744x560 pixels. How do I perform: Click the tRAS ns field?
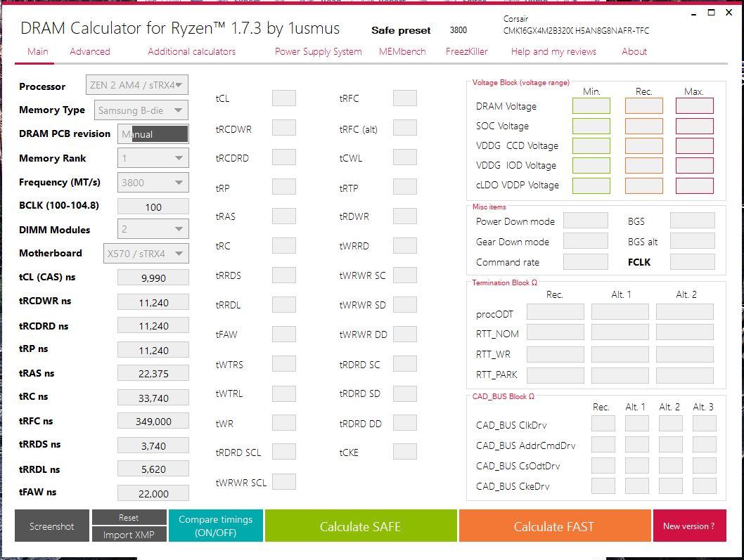[153, 373]
